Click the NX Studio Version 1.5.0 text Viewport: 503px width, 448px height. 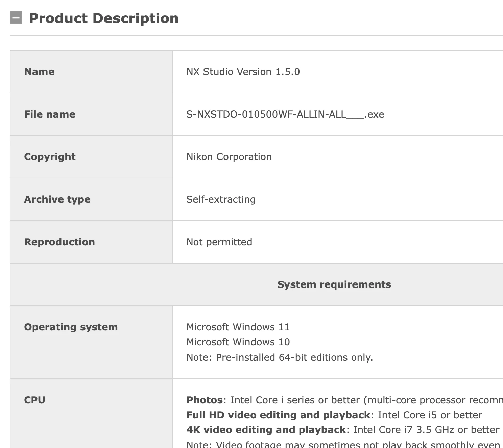[243, 72]
